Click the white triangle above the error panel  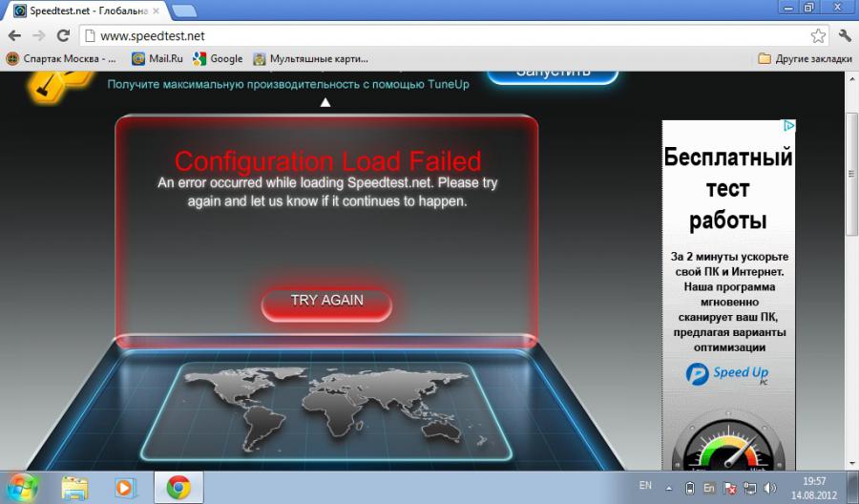[325, 102]
